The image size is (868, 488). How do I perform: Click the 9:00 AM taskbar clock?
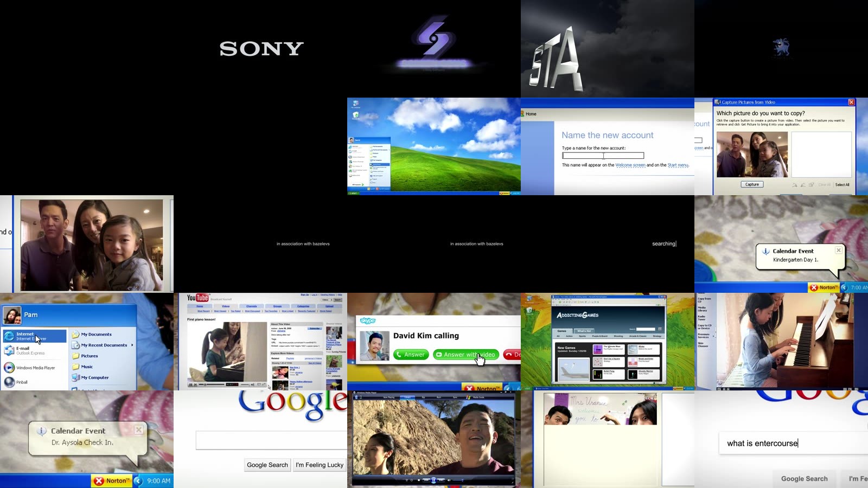tap(158, 481)
